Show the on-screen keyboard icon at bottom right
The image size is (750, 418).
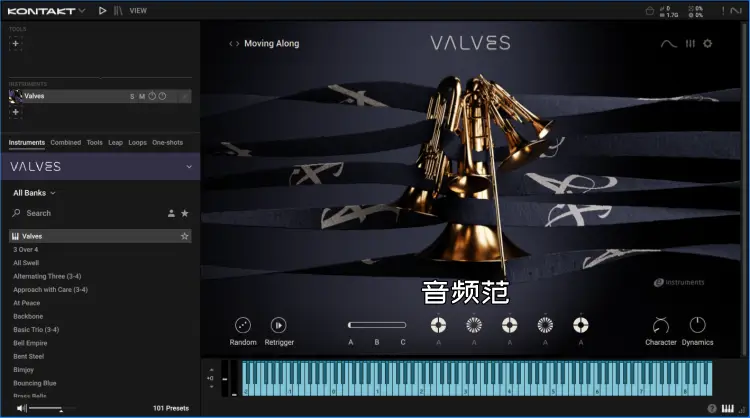pyautogui.click(x=726, y=408)
